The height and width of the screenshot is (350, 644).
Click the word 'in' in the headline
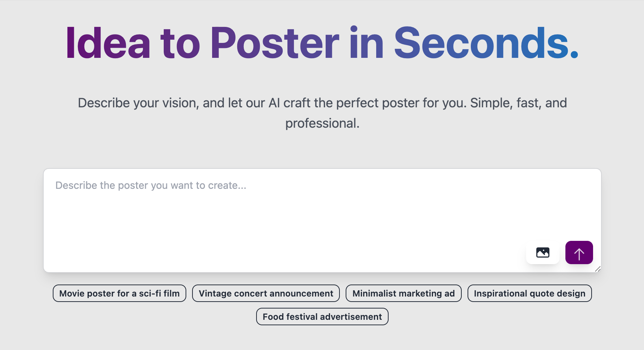366,43
